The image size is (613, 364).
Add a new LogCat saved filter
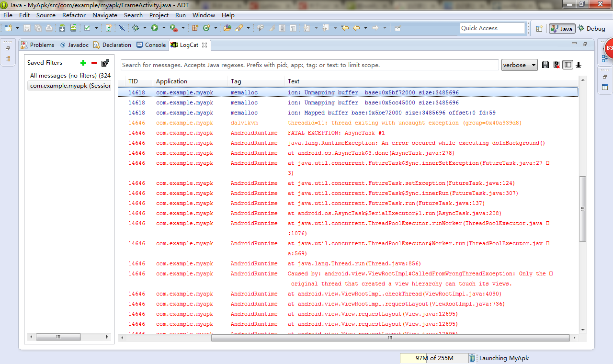tap(83, 63)
